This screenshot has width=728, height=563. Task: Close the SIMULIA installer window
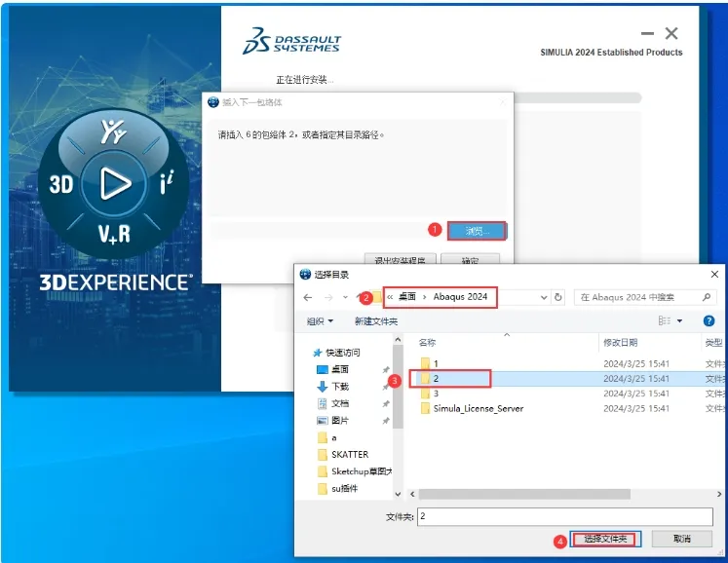click(671, 33)
